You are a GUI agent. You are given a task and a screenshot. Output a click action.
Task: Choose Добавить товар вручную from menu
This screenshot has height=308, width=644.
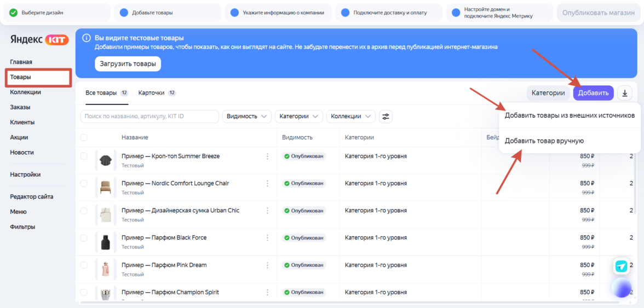[544, 141]
